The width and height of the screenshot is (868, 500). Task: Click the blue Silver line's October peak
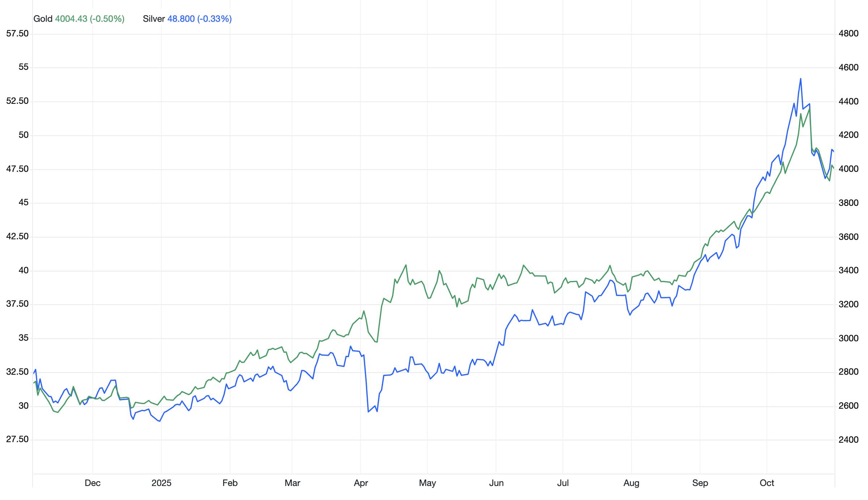click(801, 79)
